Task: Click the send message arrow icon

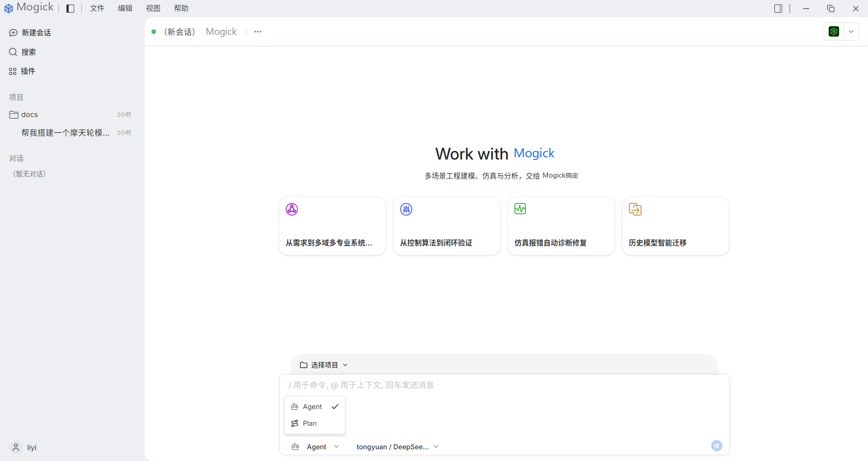Action: pyautogui.click(x=717, y=446)
